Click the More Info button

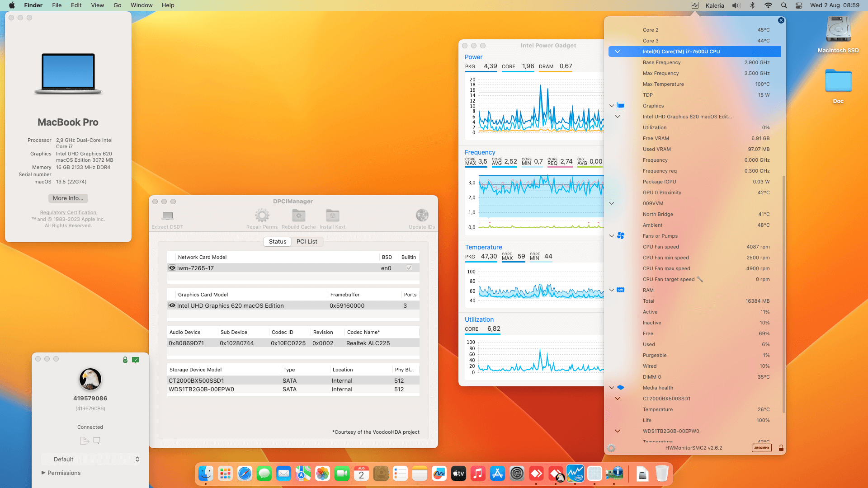68,198
